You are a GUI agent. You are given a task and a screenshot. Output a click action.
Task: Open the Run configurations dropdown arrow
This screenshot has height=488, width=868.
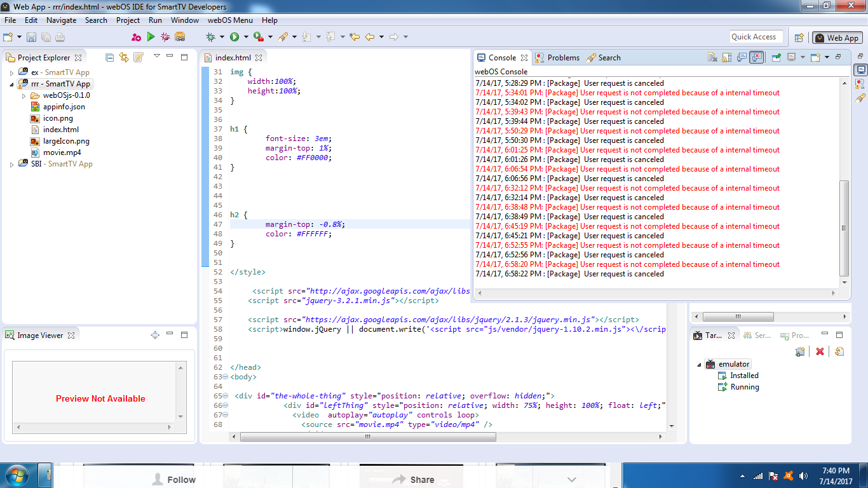pos(245,37)
